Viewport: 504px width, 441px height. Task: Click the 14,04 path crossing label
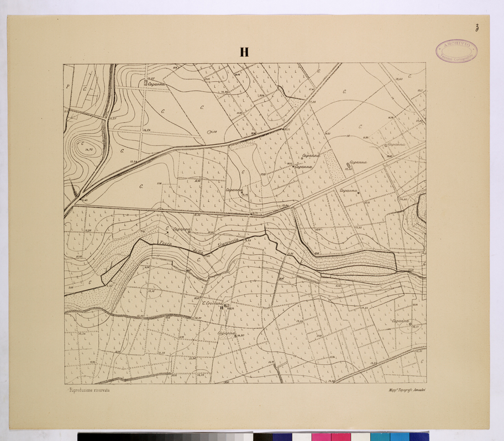pyautogui.click(x=146, y=130)
